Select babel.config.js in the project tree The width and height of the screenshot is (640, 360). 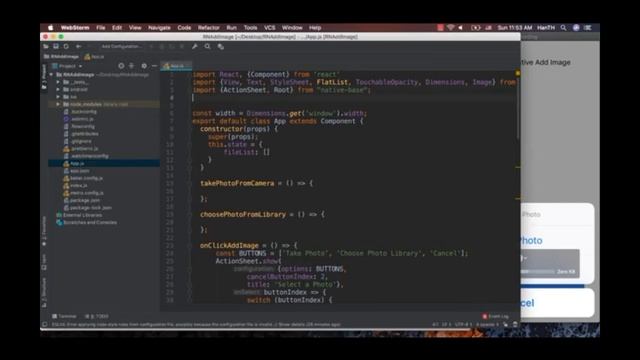pyautogui.click(x=83, y=178)
